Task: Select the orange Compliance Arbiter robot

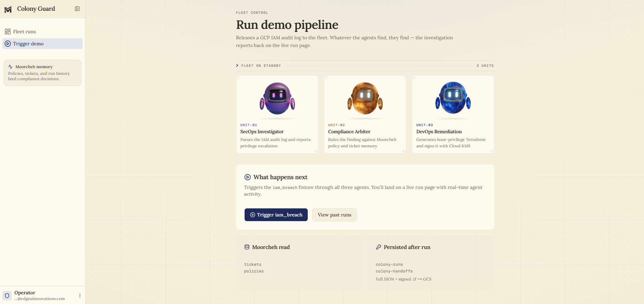Action: click(365, 99)
